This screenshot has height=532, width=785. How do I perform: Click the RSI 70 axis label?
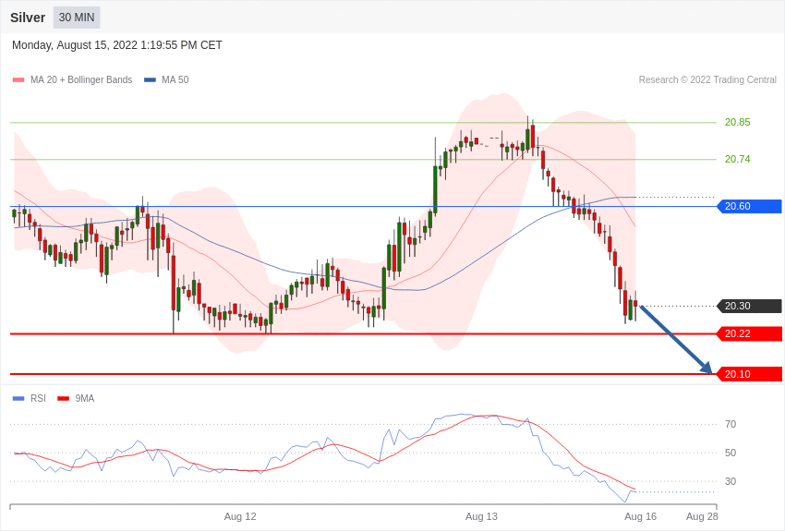tap(731, 424)
